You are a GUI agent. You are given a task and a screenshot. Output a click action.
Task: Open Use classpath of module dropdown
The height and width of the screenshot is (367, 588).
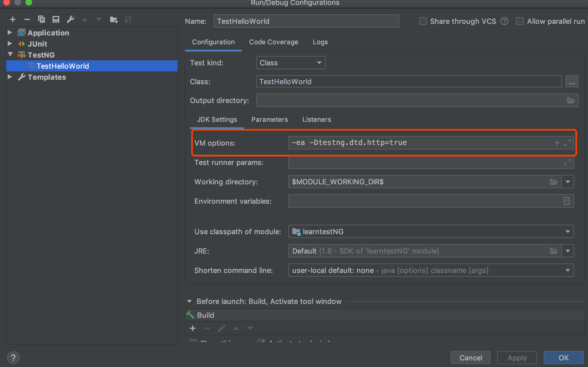coord(431,232)
